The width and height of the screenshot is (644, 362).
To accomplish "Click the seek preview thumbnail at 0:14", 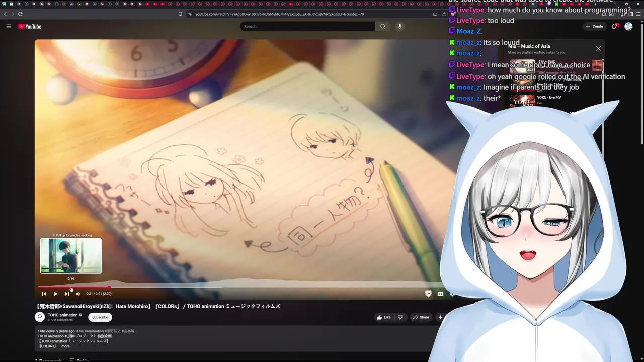I will 71,256.
